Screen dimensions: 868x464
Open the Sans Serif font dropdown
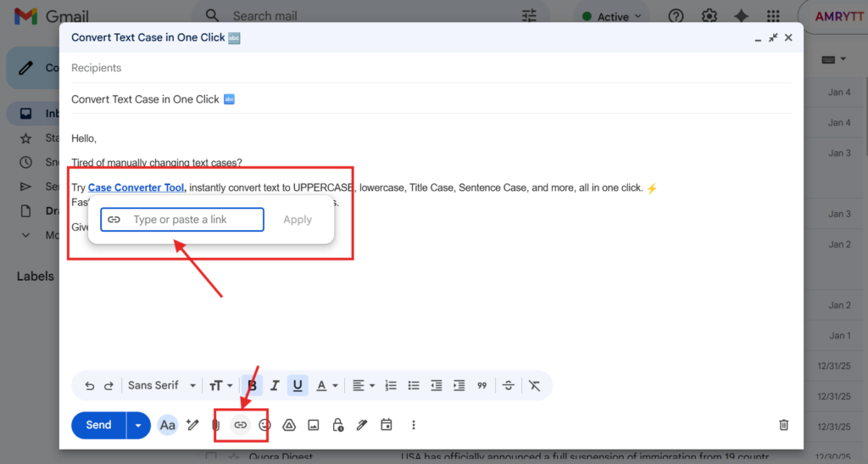tap(162, 385)
